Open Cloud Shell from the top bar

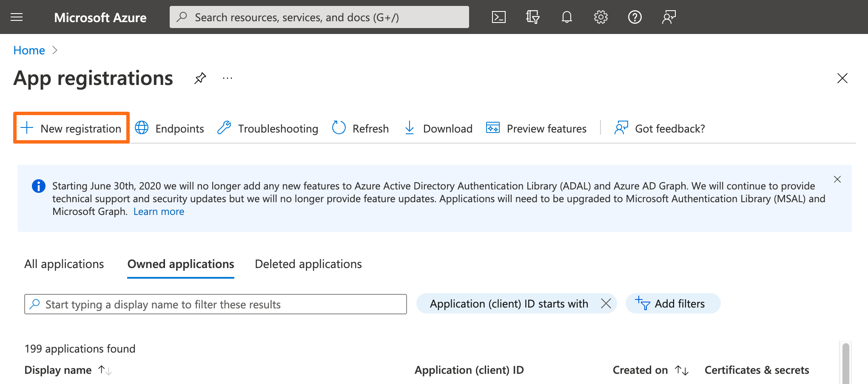point(498,17)
